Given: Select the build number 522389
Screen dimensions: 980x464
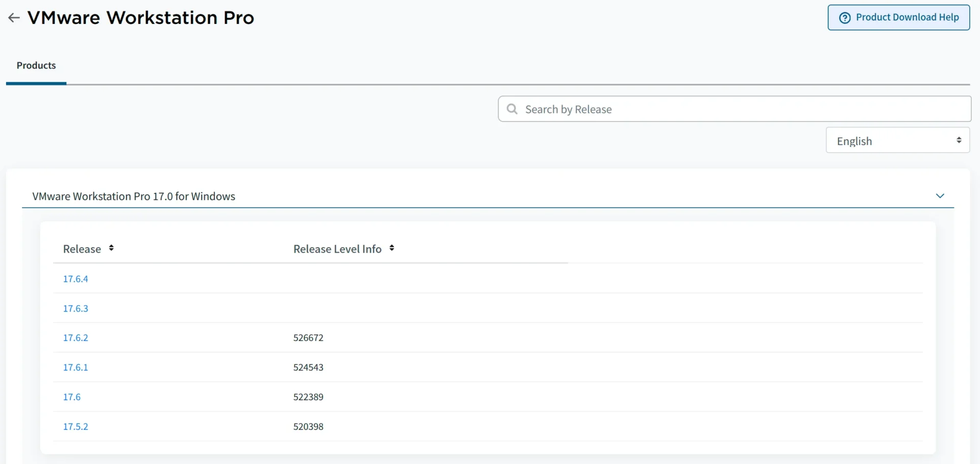Looking at the screenshot, I should 308,397.
